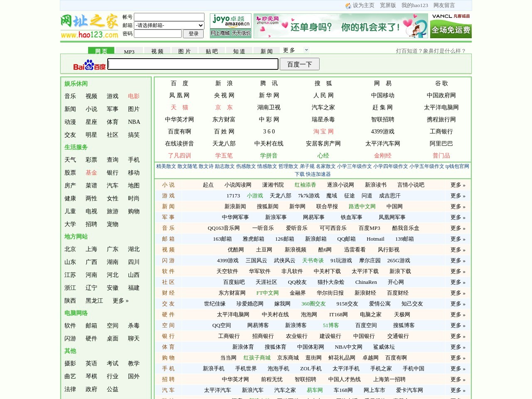This screenshot has width=532, height=399.
Task: Open the 网友留言 feedback link
Action: click(444, 5)
